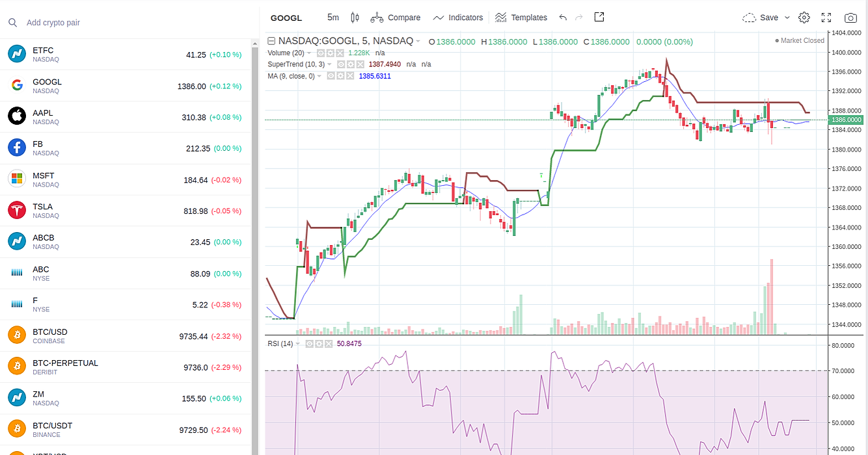Open the candlestick chart style selector
This screenshot has height=455, width=868.
point(355,18)
